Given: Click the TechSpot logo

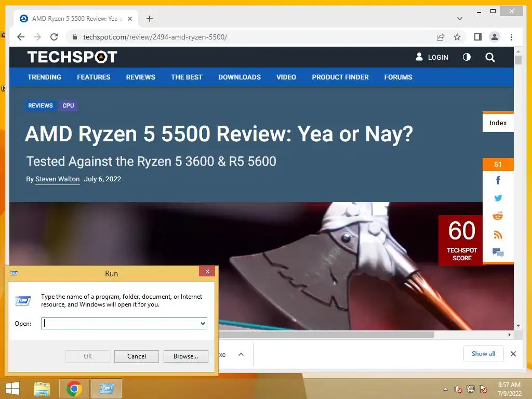Looking at the screenshot, I should [72, 57].
